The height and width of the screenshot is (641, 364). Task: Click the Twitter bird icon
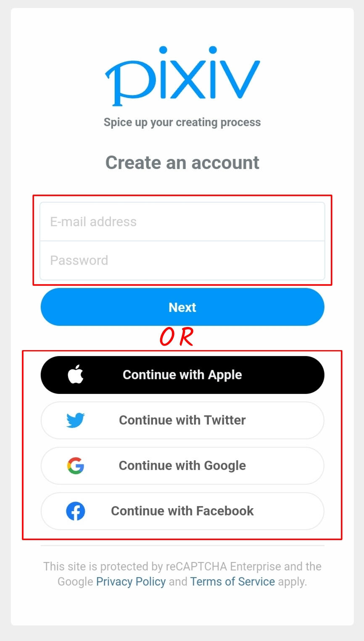[76, 420]
